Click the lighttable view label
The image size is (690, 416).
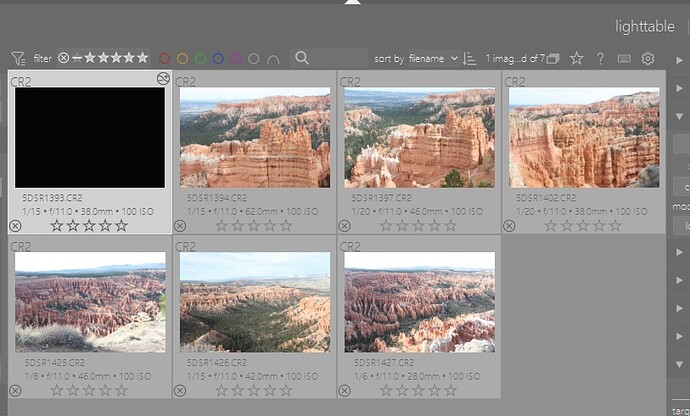(645, 26)
